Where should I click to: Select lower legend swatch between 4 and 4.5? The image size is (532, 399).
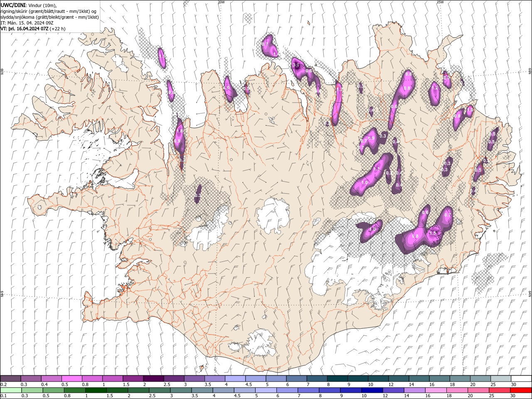pos(224,390)
